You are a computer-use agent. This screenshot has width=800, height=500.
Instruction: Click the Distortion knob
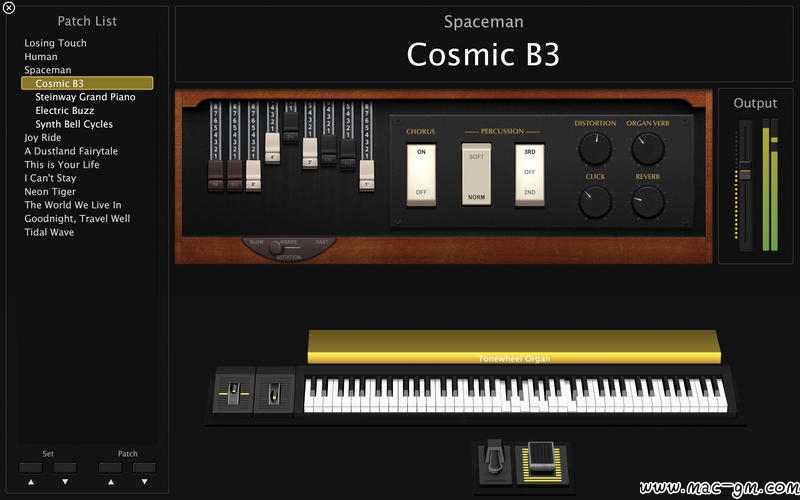click(595, 148)
